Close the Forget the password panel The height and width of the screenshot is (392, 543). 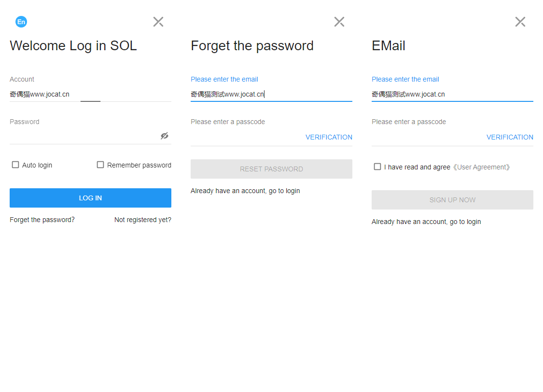click(339, 22)
